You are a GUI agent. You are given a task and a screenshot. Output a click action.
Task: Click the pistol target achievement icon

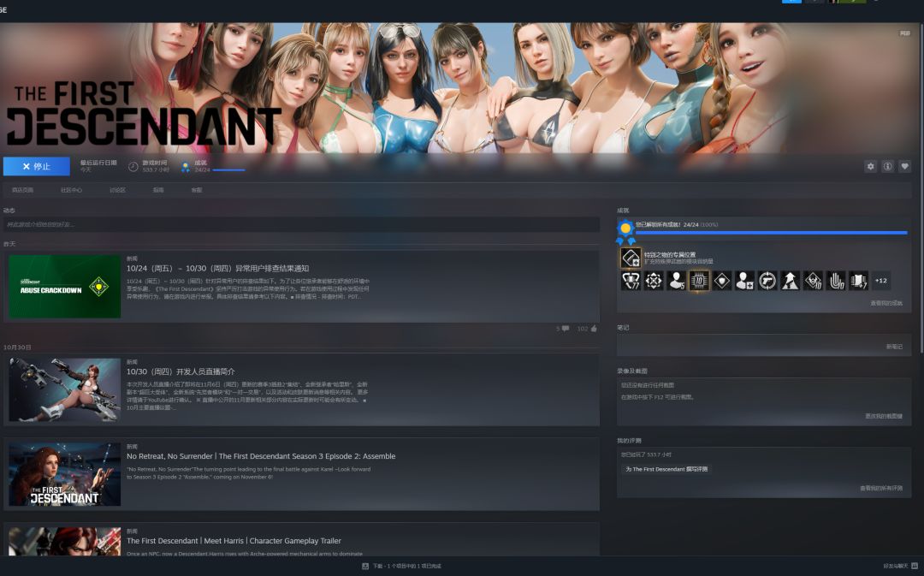coord(767,281)
